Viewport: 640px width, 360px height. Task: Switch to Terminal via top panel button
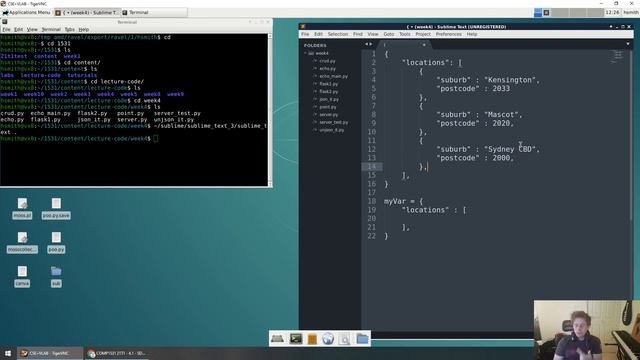pyautogui.click(x=154, y=13)
